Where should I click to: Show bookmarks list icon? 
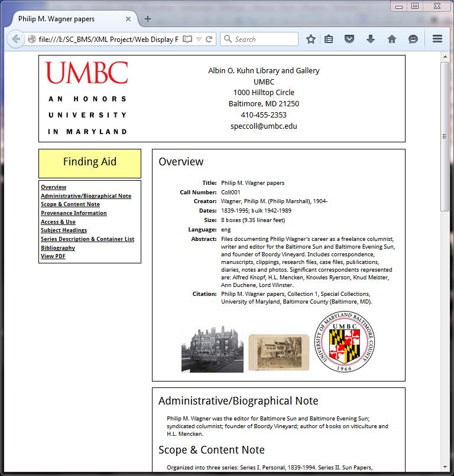click(329, 39)
